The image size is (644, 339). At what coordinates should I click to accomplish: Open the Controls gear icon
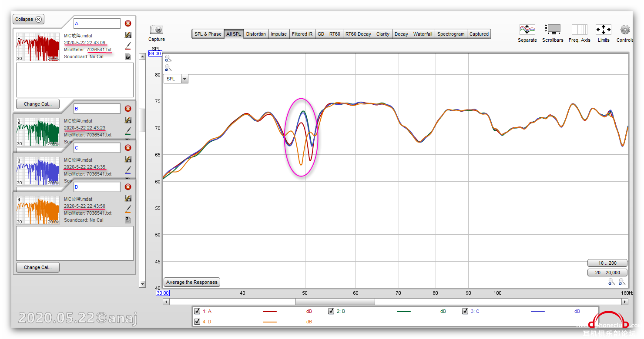coord(625,30)
